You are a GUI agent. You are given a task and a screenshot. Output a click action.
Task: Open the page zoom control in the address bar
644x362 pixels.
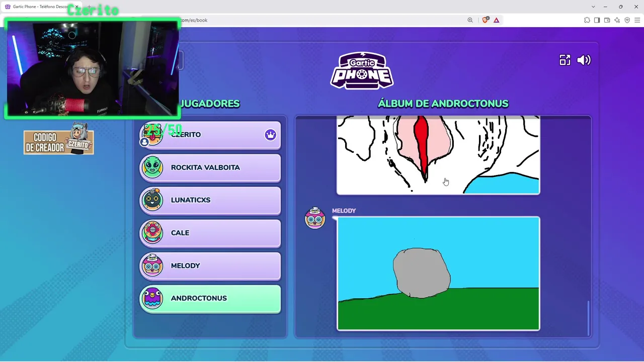tap(470, 20)
